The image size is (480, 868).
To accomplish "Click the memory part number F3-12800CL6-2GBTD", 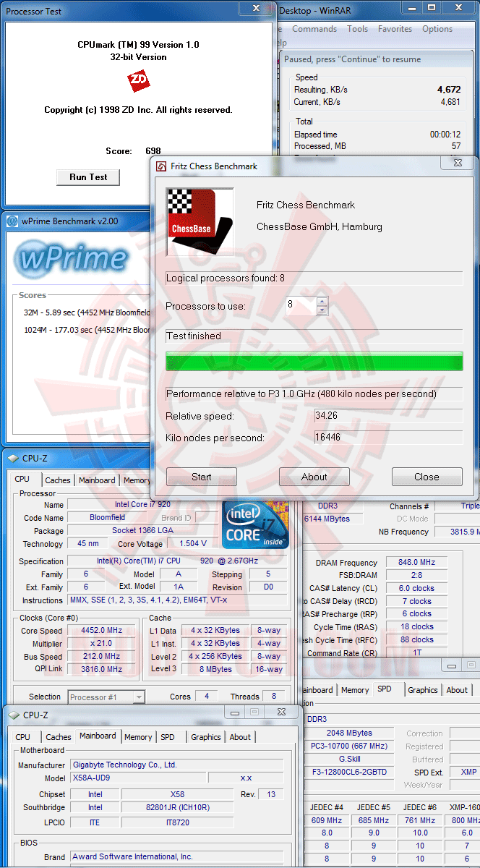I will pos(351,773).
